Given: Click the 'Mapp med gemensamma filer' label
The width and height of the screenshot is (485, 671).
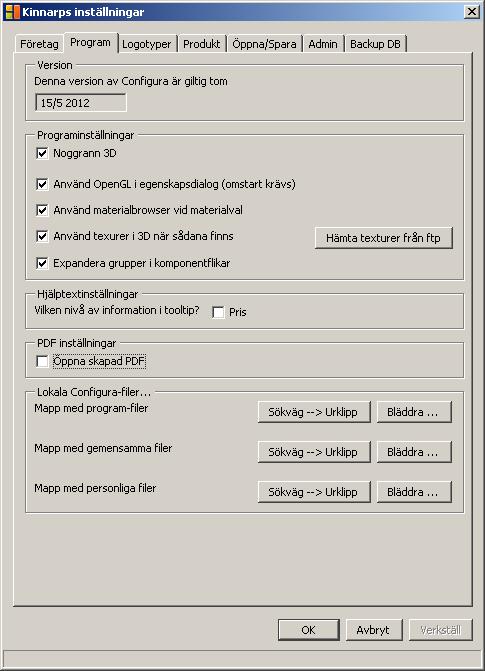Looking at the screenshot, I should (x=103, y=448).
